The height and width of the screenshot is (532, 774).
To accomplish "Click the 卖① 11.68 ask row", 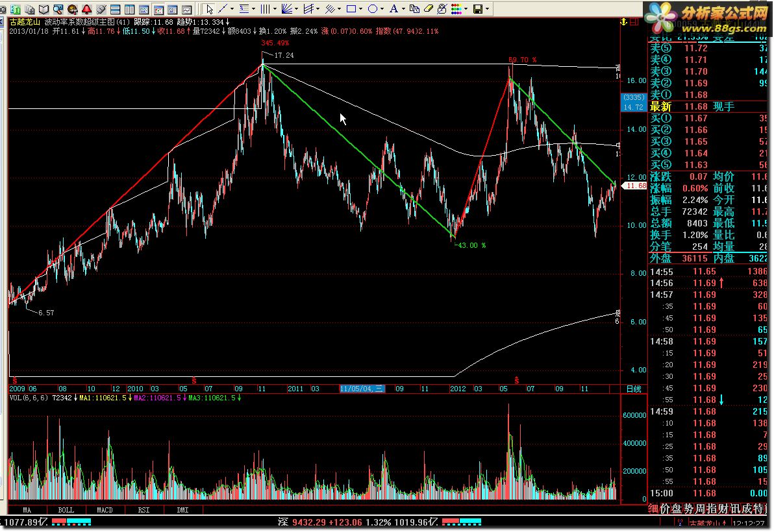I will click(708, 95).
